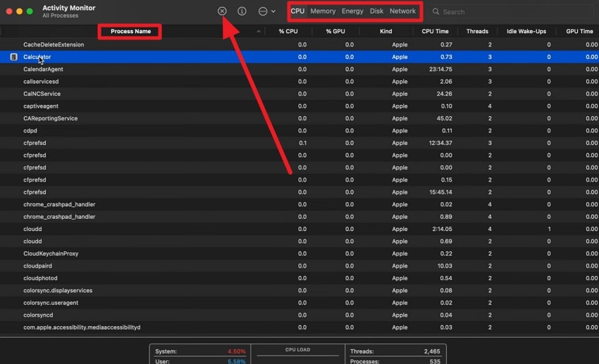Screen dimensions: 599x364
Task: Open the process info (i) icon
Action: click(242, 11)
